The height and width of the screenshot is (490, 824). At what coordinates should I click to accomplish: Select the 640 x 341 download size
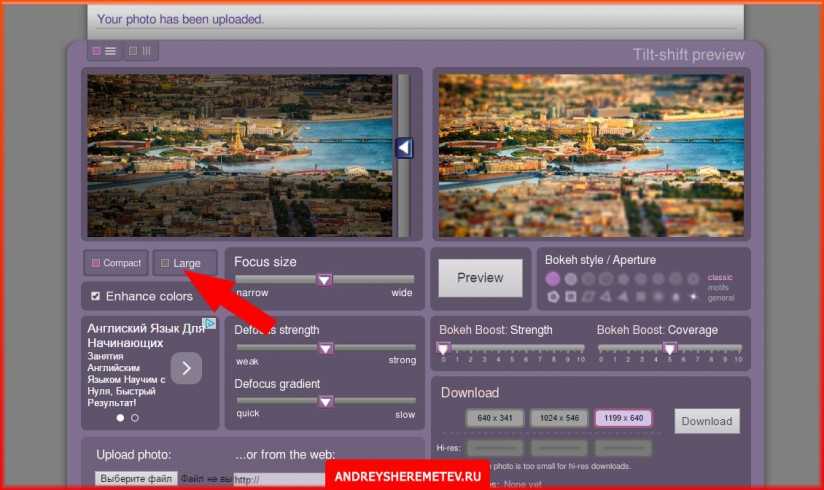click(x=494, y=419)
